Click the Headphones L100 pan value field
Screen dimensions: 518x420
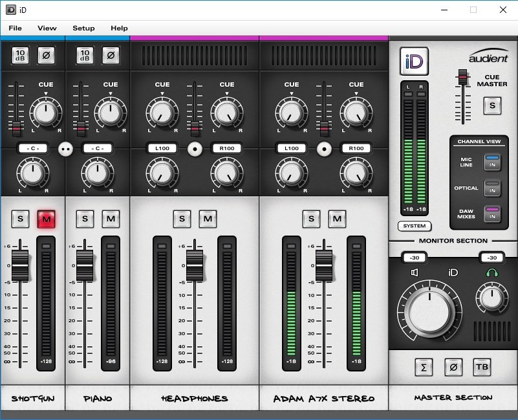click(162, 148)
